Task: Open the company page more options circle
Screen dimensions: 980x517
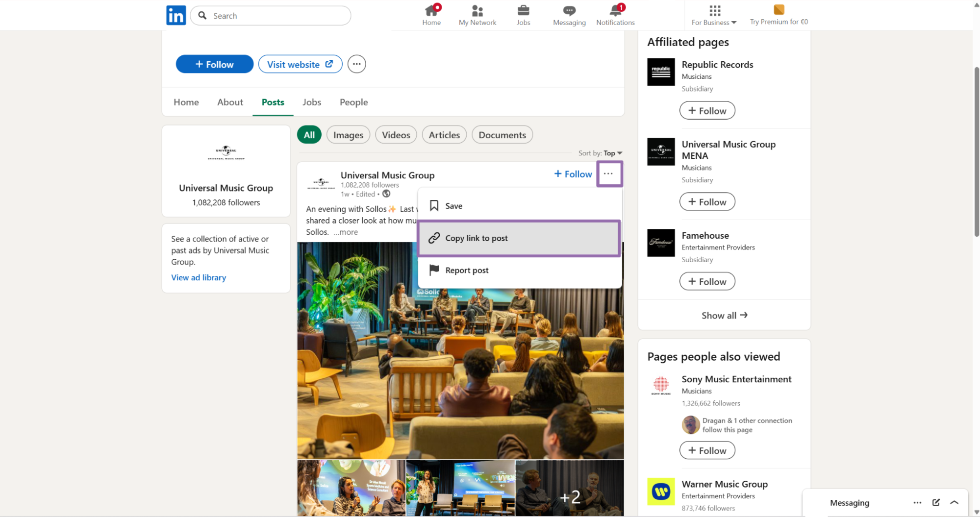Action: [x=356, y=64]
